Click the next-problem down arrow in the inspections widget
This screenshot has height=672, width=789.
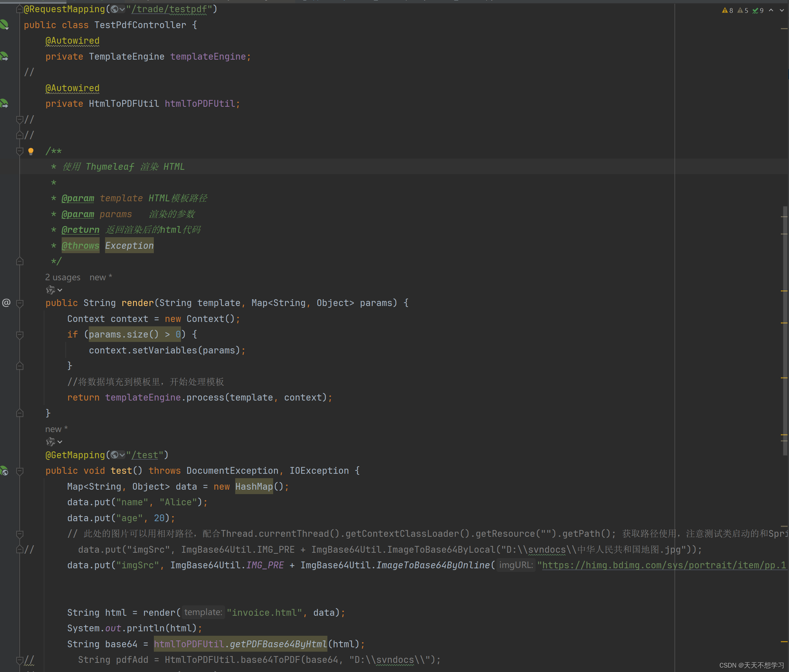(782, 10)
